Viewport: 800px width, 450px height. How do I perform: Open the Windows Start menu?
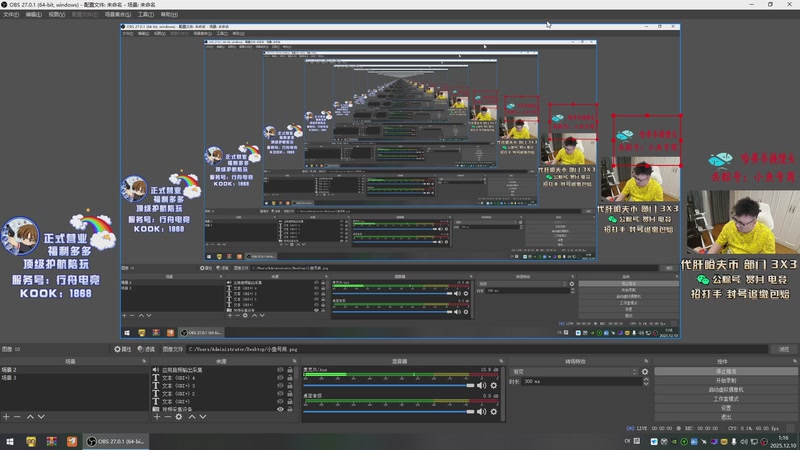(10, 441)
